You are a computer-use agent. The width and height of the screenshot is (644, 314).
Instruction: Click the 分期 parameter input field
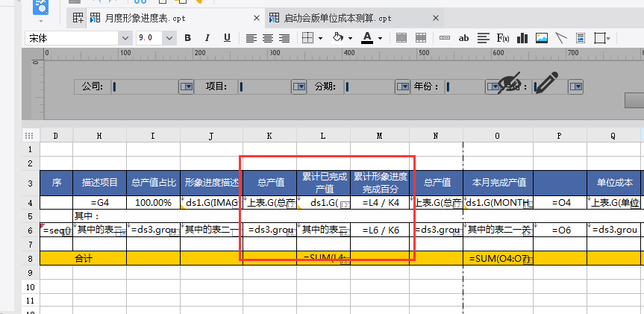[x=368, y=87]
